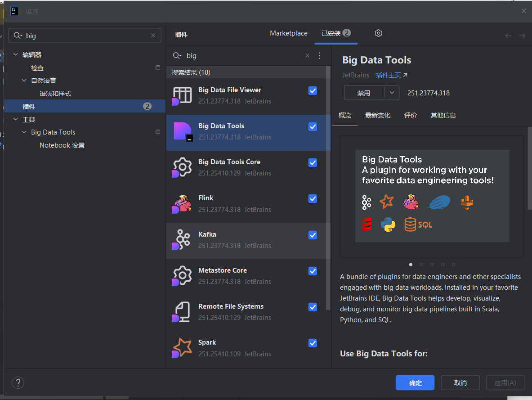Viewport: 532px width, 400px height.
Task: Uncheck the Big Data File Viewer plugin
Action: [313, 90]
